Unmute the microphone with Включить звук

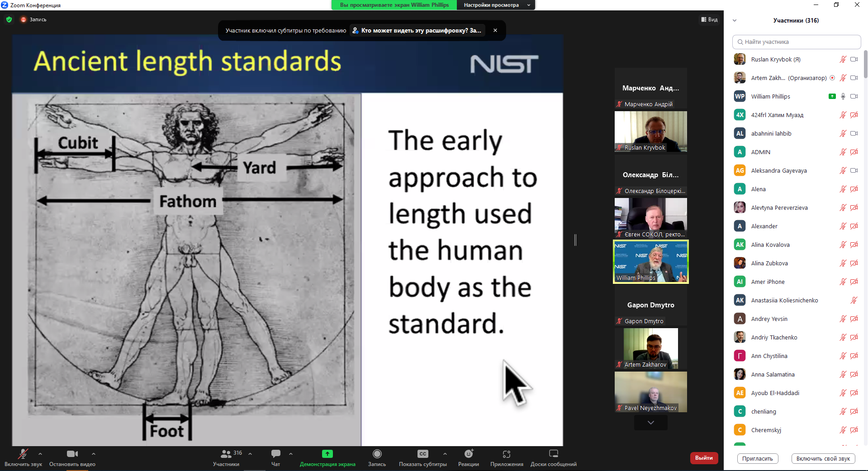[x=23, y=457]
